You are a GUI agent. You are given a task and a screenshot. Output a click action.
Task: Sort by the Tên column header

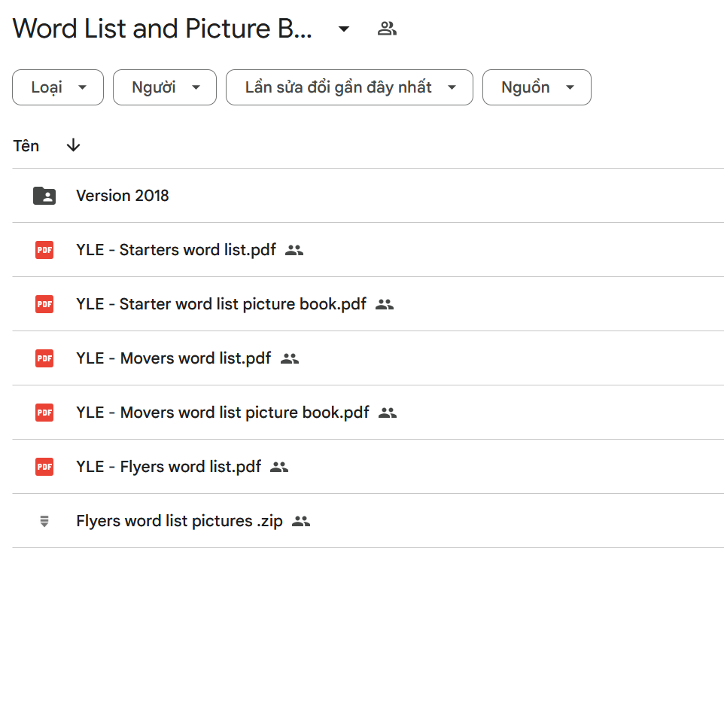26,146
